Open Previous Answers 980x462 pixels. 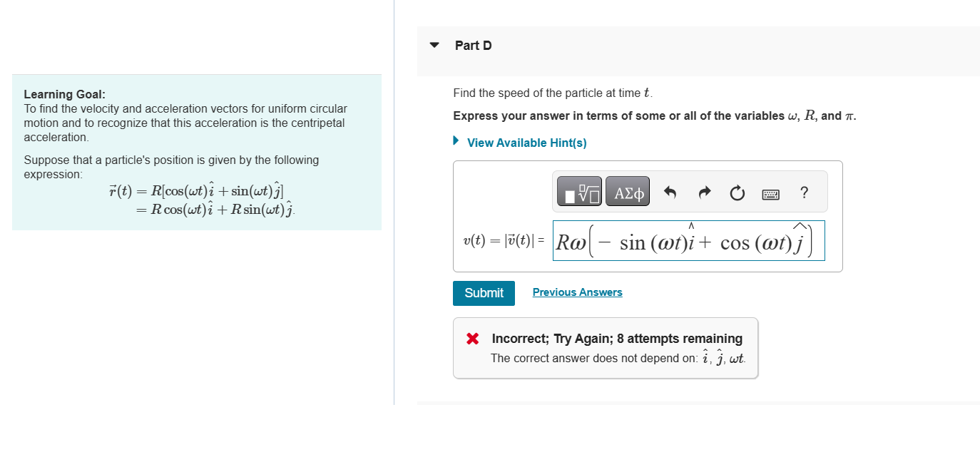(x=577, y=292)
